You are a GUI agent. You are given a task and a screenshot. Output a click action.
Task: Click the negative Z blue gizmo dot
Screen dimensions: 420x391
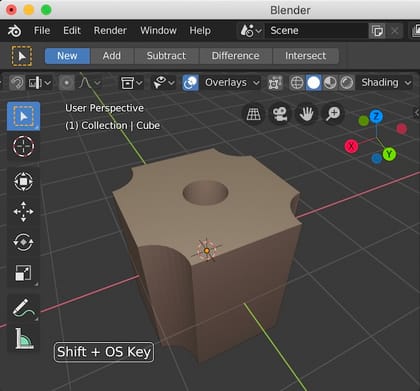[377, 159]
